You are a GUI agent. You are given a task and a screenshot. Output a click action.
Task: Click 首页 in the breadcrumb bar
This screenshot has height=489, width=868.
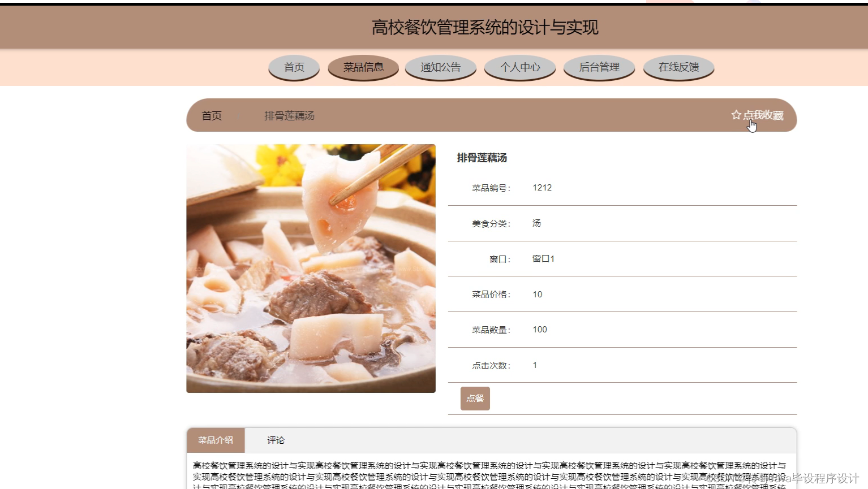coord(210,116)
